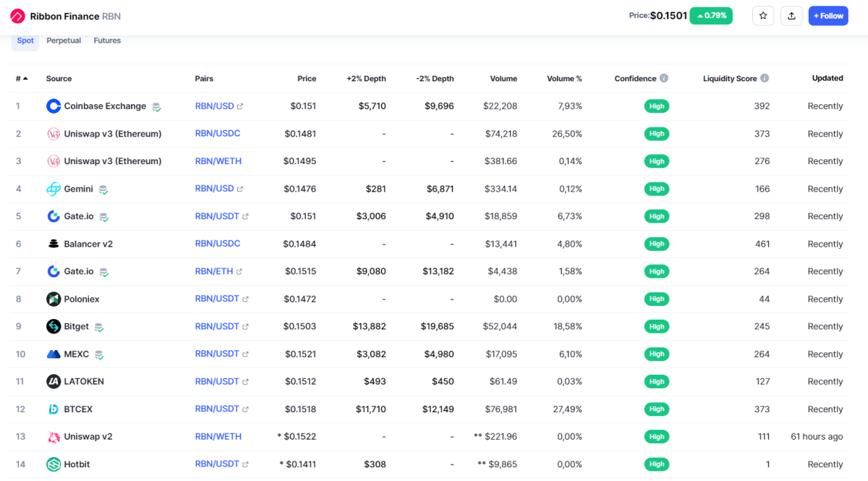
Task: Switch to the Perpetual tab
Action: click(x=64, y=41)
